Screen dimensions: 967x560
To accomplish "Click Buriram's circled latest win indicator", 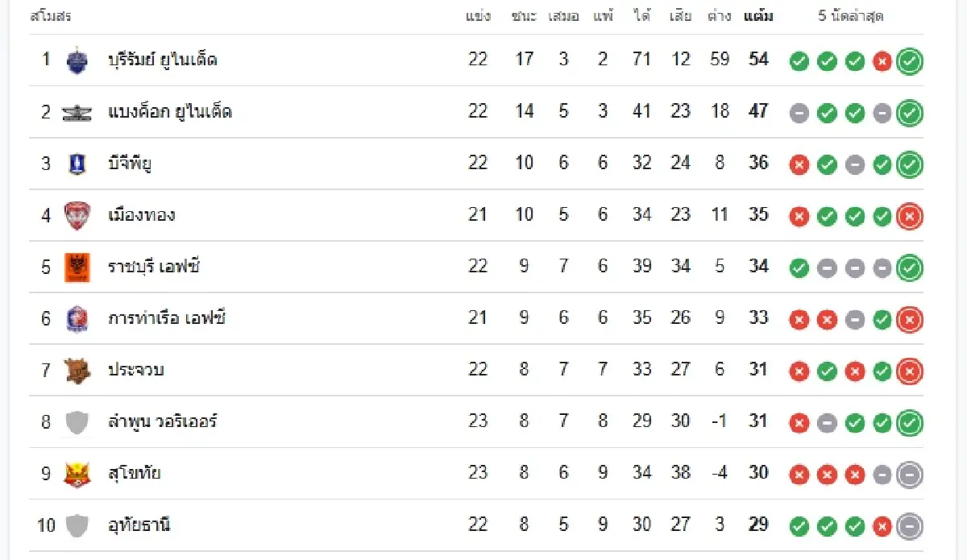I will point(910,61).
